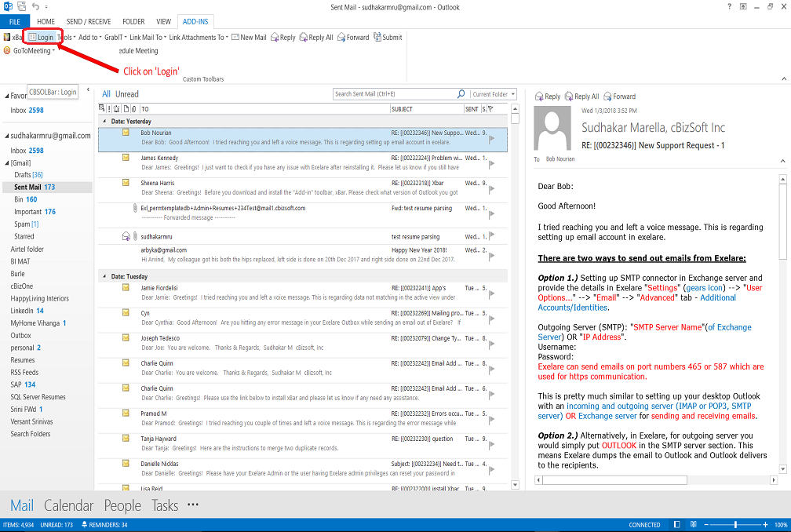Image resolution: width=791 pixels, height=532 pixels.
Task: Click the sender avatar picture
Action: (x=552, y=128)
